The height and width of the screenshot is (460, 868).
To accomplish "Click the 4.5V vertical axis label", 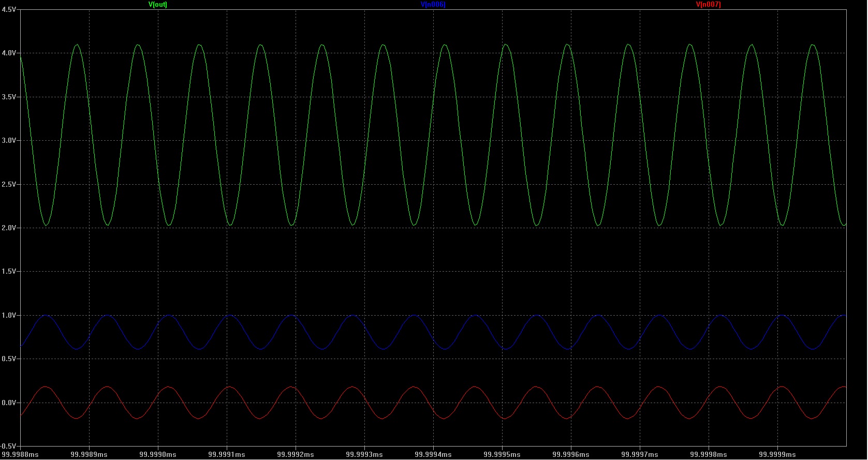I will pyautogui.click(x=9, y=9).
